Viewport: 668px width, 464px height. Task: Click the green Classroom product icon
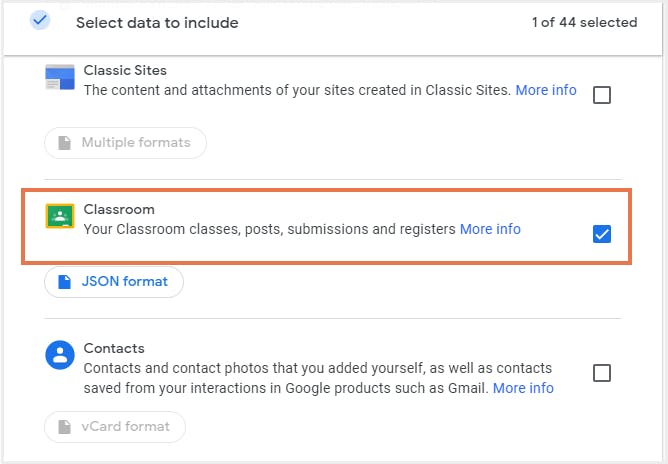60,217
